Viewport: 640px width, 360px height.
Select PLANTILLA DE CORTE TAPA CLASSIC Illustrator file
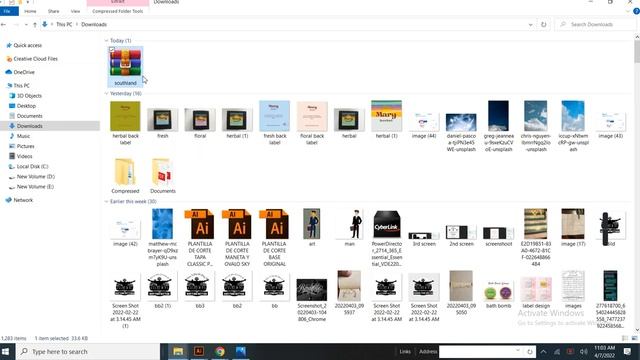pos(200,224)
